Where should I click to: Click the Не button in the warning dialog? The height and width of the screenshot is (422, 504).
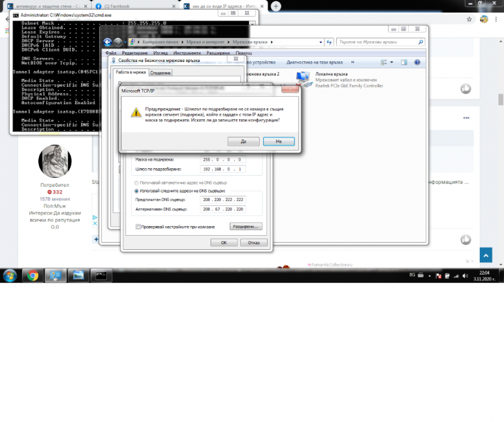(279, 141)
